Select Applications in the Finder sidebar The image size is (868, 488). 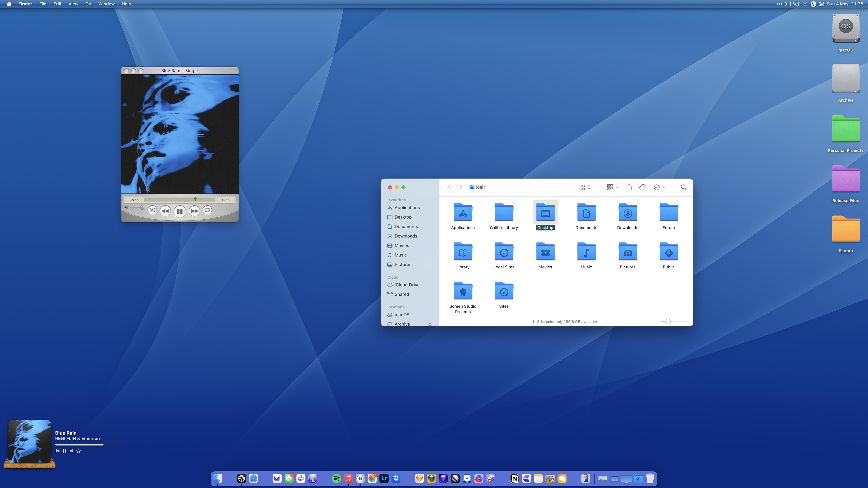point(407,207)
